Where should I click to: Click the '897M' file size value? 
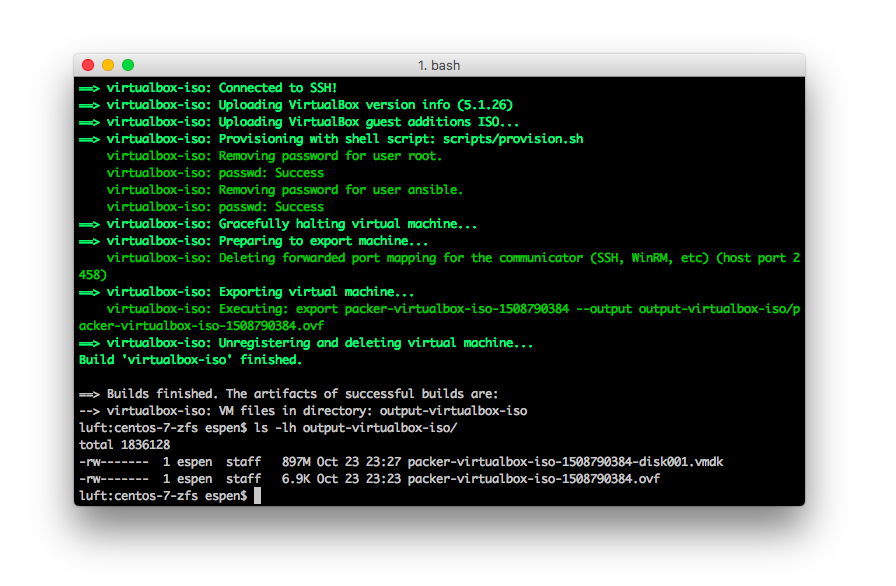(296, 462)
